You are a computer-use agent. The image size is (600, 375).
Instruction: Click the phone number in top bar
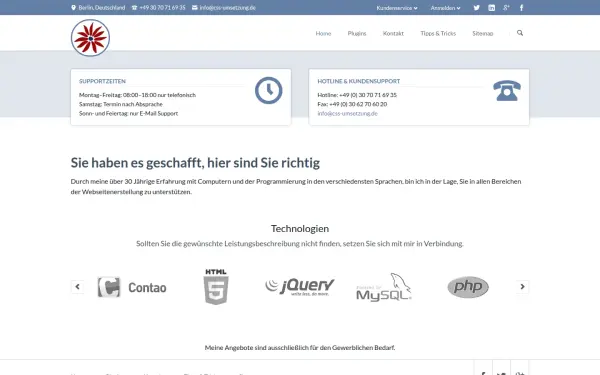162,8
